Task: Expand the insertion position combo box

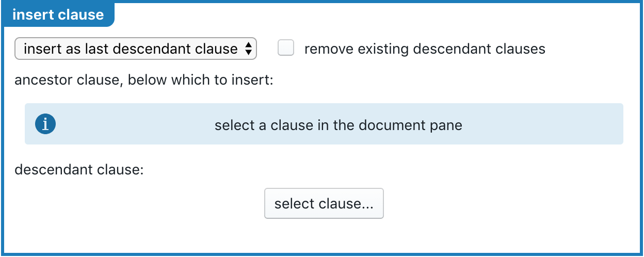Action: (x=136, y=49)
